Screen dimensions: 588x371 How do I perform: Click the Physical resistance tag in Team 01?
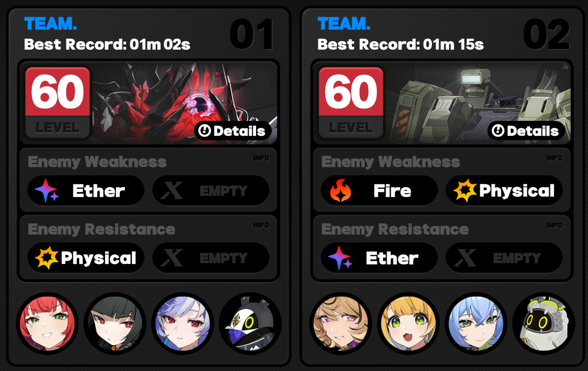coord(86,258)
